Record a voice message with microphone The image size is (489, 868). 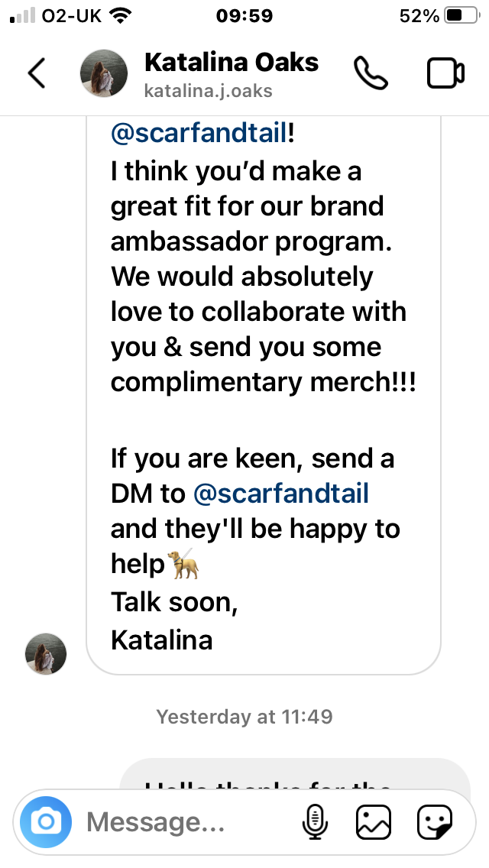[x=315, y=822]
